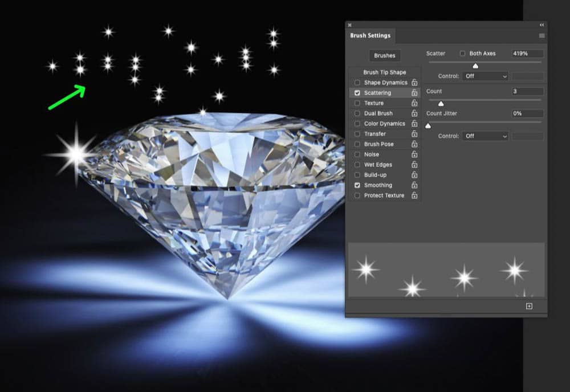The image size is (570, 392).
Task: Toggle lock icon for Build-up
Action: pyautogui.click(x=414, y=175)
